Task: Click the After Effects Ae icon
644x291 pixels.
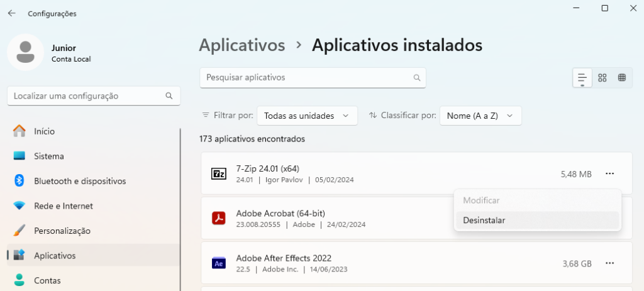Action: click(x=218, y=263)
